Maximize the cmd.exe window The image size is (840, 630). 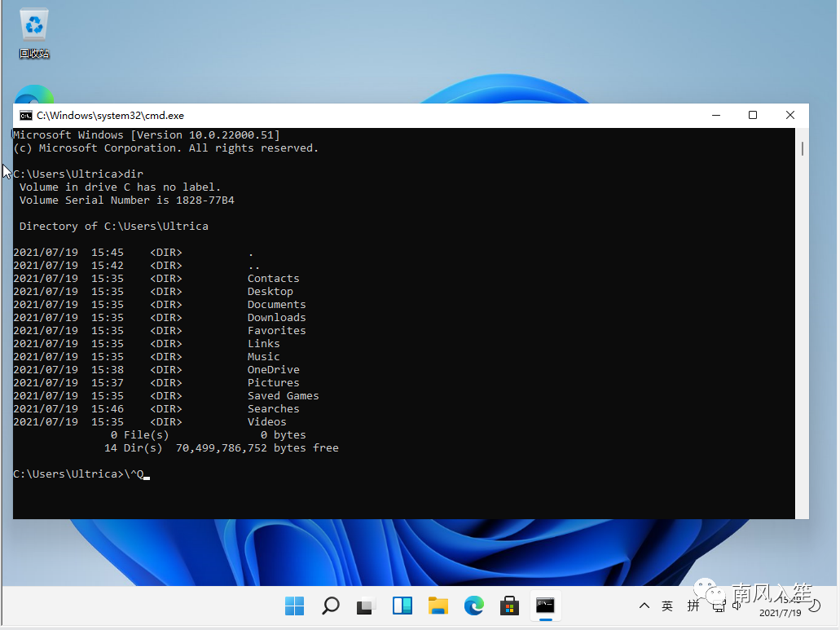coord(753,116)
